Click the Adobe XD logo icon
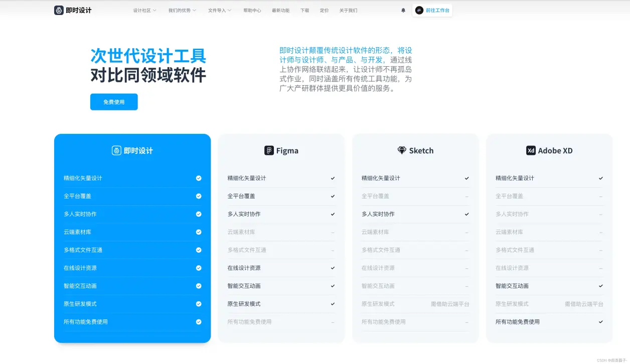The width and height of the screenshot is (630, 364). pos(531,150)
